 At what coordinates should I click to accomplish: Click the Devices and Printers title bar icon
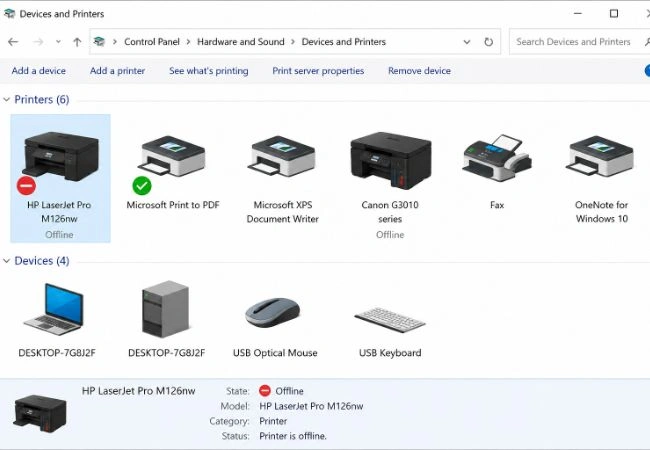pyautogui.click(x=9, y=14)
